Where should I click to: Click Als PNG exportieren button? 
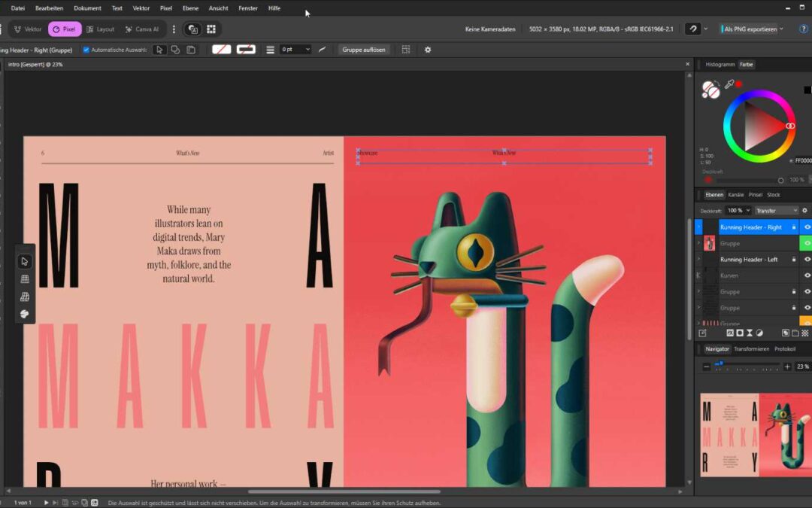[x=750, y=29]
